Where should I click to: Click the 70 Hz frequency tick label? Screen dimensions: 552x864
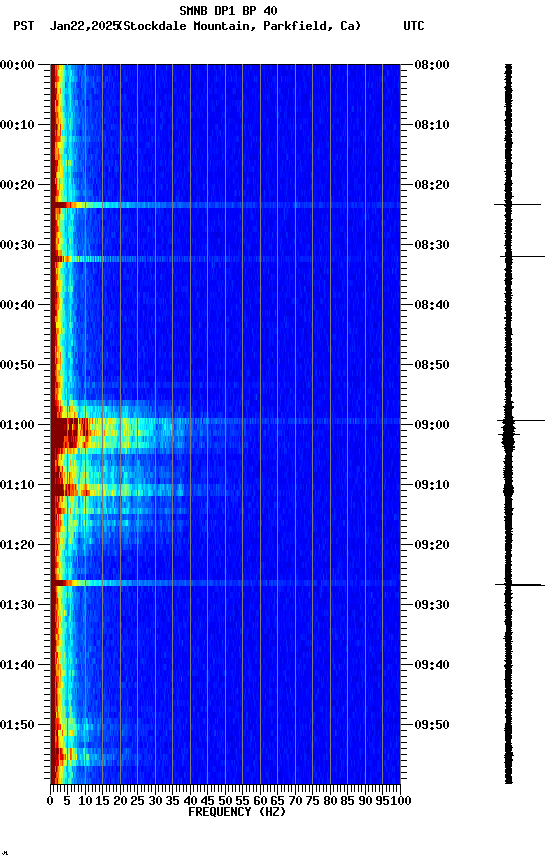pyautogui.click(x=295, y=802)
